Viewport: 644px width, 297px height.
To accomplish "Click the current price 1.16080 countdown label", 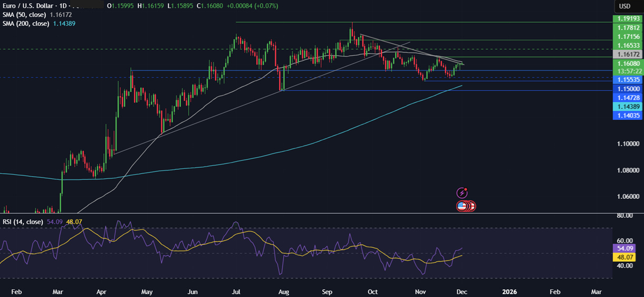I will coord(627,67).
